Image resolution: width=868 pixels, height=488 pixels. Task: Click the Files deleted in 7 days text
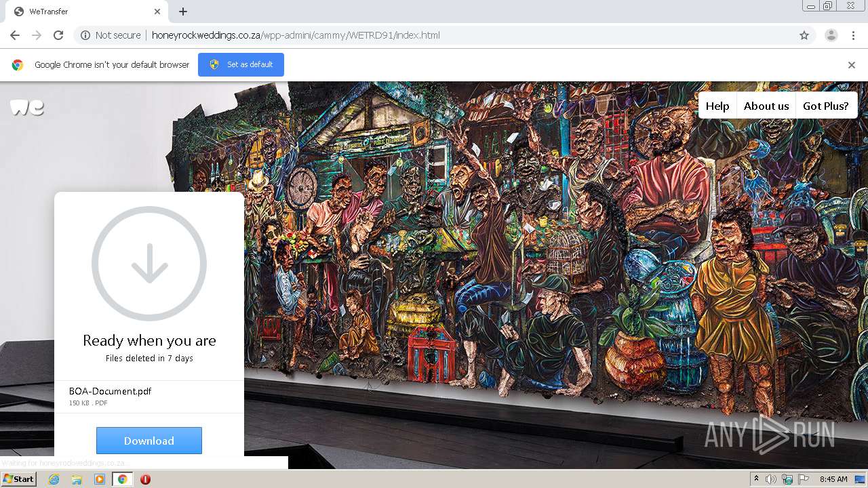pyautogui.click(x=149, y=358)
